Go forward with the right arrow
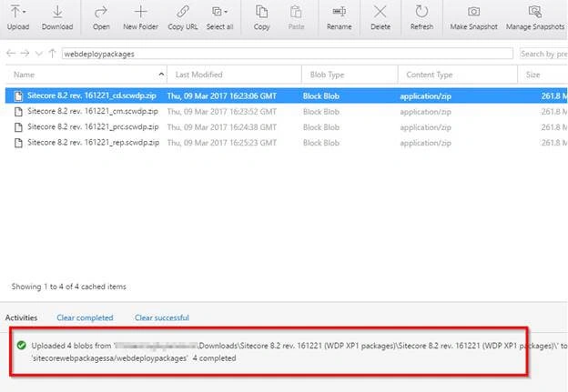This screenshot has height=392, width=568. click(x=25, y=54)
